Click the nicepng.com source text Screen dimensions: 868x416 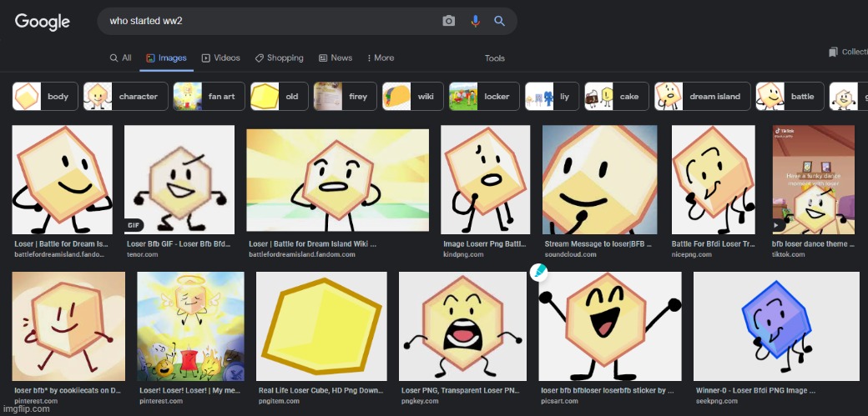[691, 254]
